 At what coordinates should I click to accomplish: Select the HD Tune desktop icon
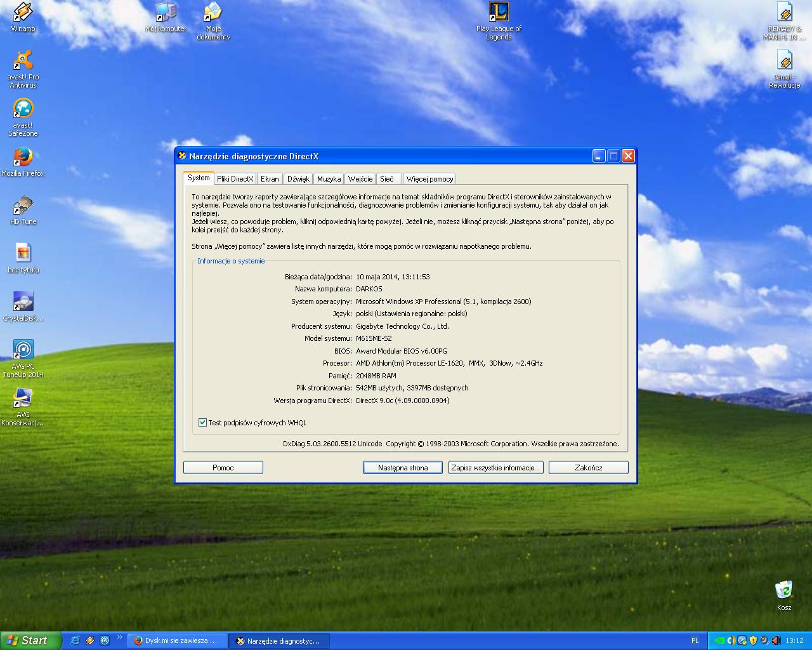(x=23, y=211)
